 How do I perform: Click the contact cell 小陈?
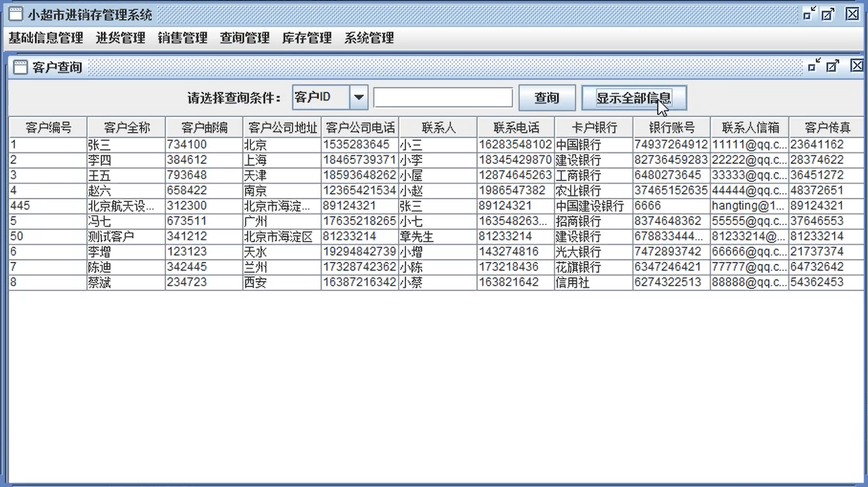[437, 267]
